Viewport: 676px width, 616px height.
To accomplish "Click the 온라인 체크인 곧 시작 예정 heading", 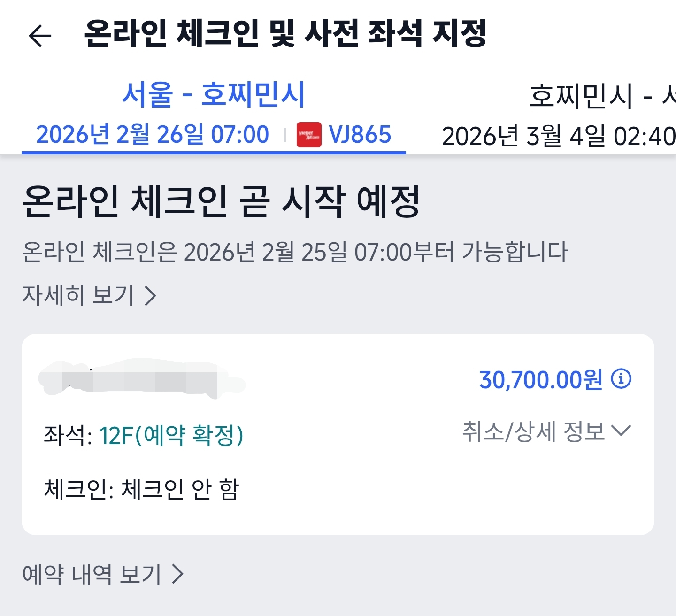I will (221, 201).
